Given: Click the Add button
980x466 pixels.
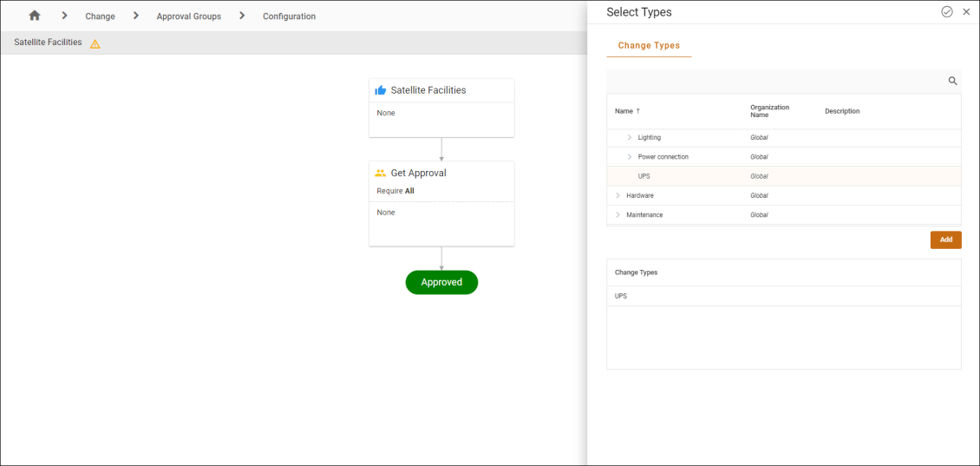Looking at the screenshot, I should [945, 240].
